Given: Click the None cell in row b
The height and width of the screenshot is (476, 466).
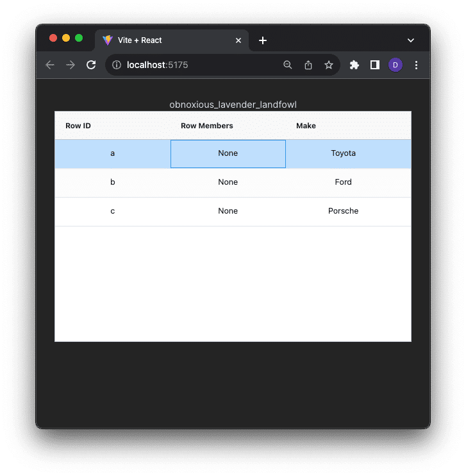Looking at the screenshot, I should (228, 182).
